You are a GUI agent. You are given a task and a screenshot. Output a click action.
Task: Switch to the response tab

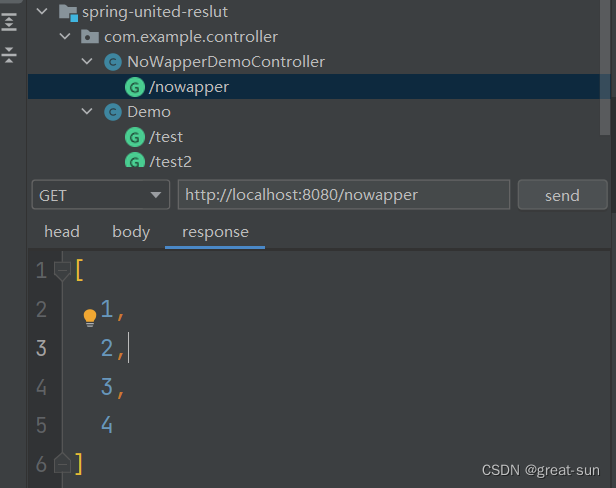[x=215, y=232]
